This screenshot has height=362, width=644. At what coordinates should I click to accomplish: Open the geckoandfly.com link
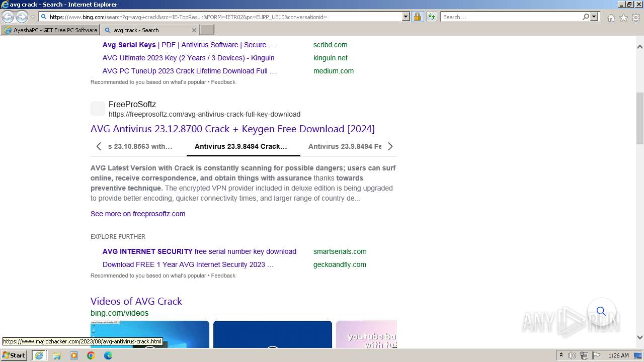pyautogui.click(x=340, y=264)
